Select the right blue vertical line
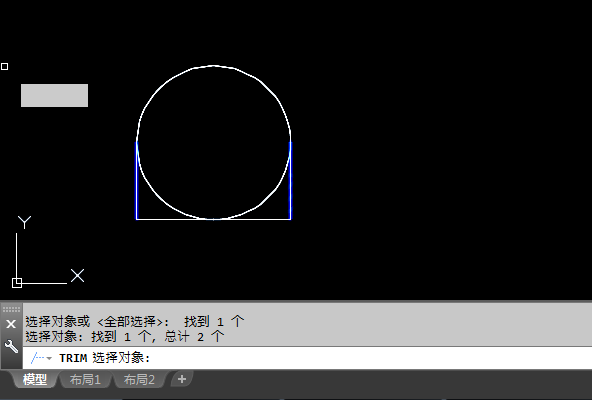This screenshot has width=592, height=400. pyautogui.click(x=290, y=180)
